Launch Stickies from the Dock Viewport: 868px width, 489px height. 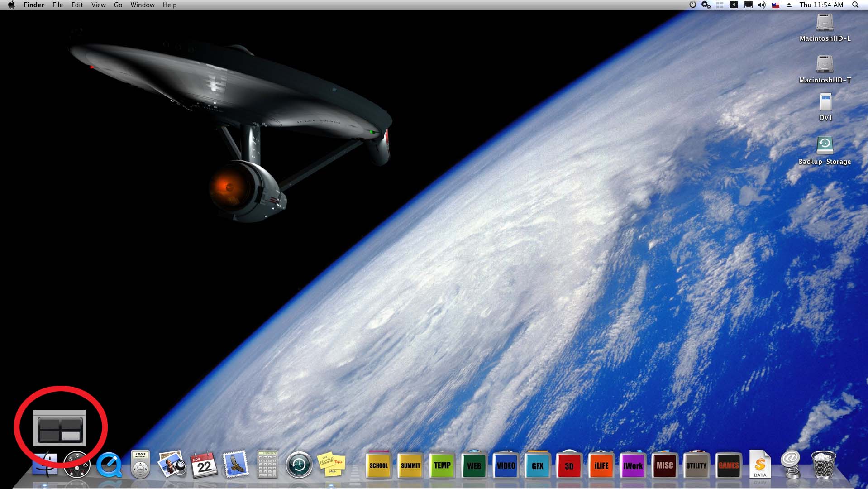[x=331, y=464]
